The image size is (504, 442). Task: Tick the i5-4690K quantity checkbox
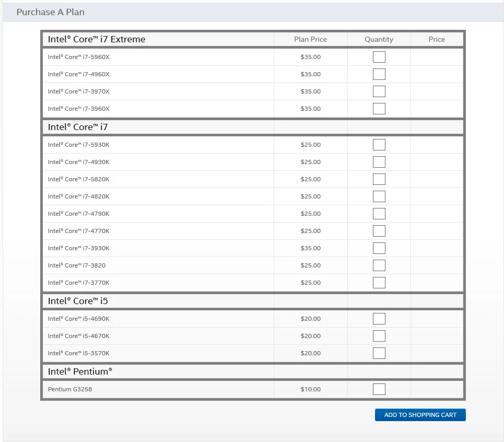point(379,319)
